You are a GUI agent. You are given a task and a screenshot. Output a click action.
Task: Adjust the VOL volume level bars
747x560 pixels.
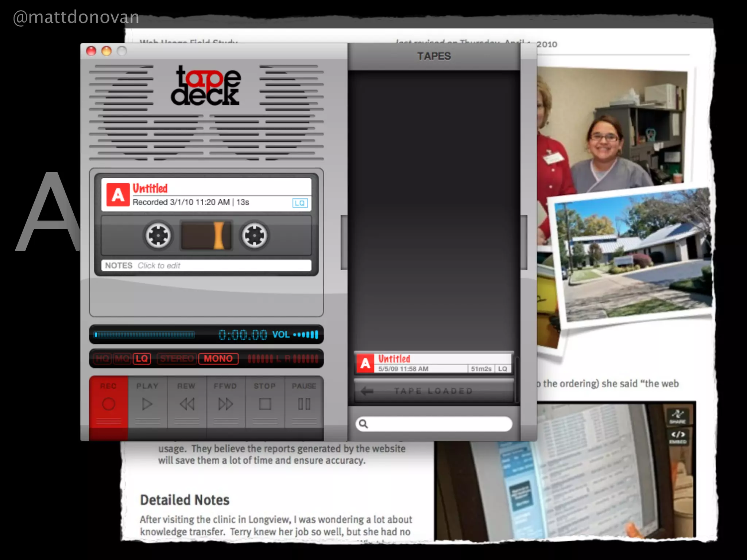click(306, 335)
